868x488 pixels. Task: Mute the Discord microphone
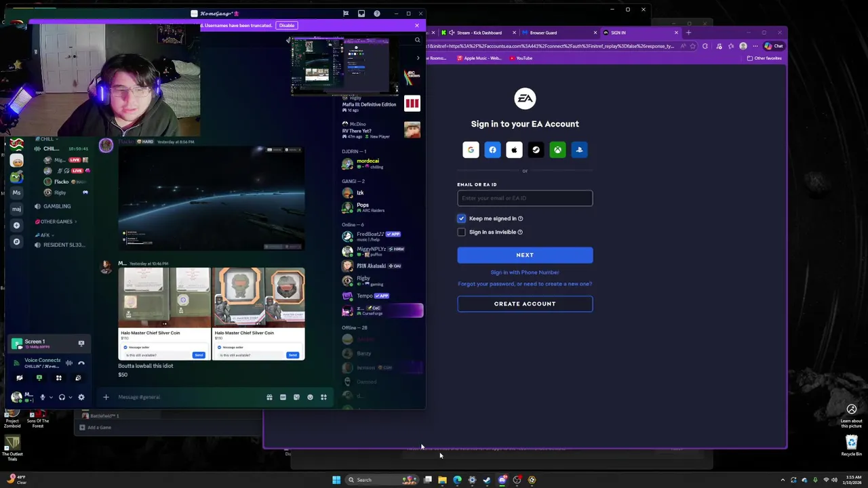tap(43, 397)
